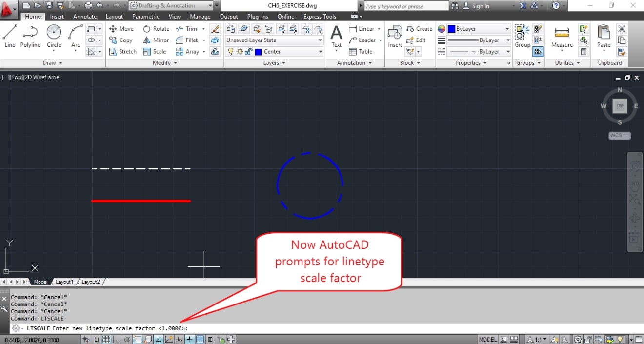Switch to the Parametric ribbon tab
644x344 pixels.
click(x=145, y=16)
